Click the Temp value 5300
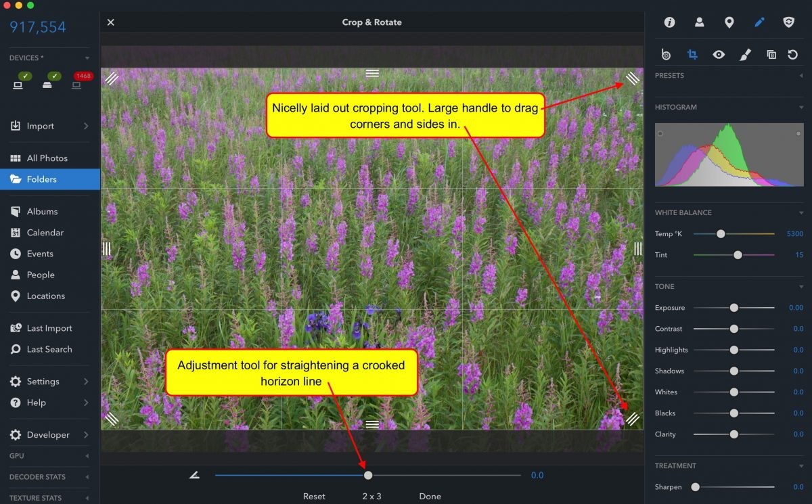Screen dimensions: 812x504 click(795, 234)
